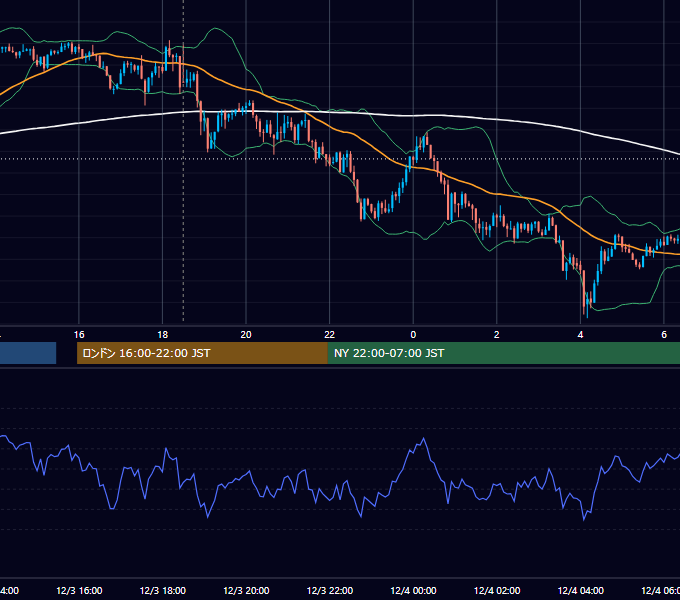Click the '0' midnight label on chart axis

coord(413,335)
